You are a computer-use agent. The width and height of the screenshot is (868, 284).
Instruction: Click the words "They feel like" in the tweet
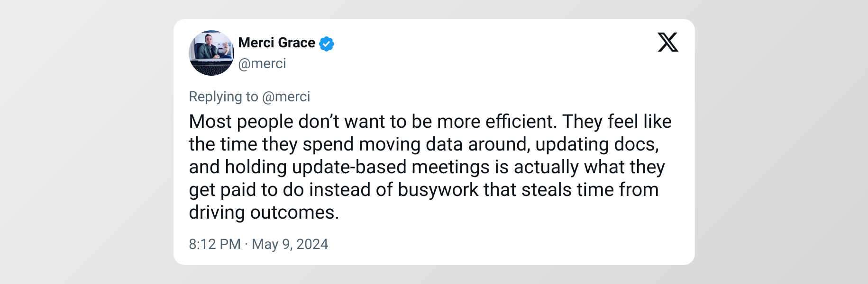coord(617,122)
